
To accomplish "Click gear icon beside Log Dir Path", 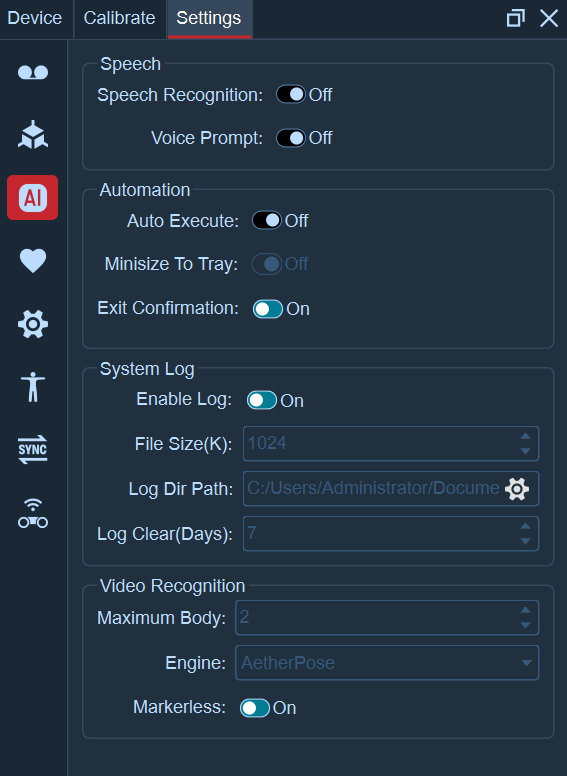I will (517, 489).
